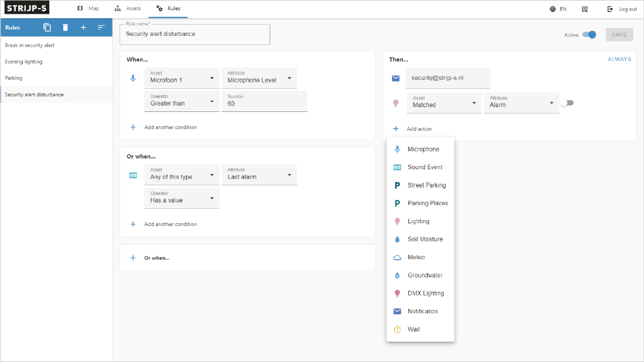The image size is (644, 362).
Task: Choose Notification from the action menu
Action: point(420,311)
